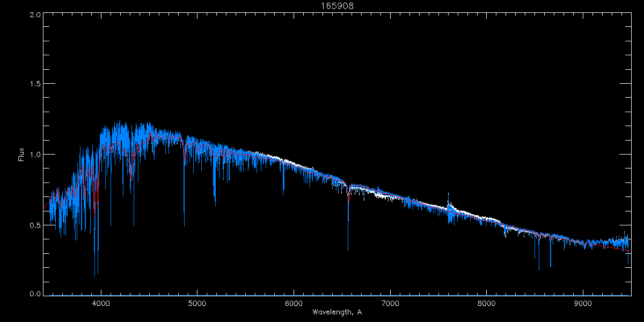The image size is (644, 322).
Task: Click the absorption line bottom near 5180
Action: pyautogui.click(x=215, y=203)
